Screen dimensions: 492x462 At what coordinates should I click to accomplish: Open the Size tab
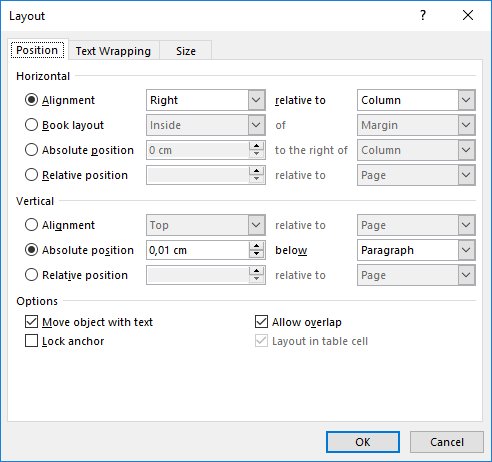[186, 51]
